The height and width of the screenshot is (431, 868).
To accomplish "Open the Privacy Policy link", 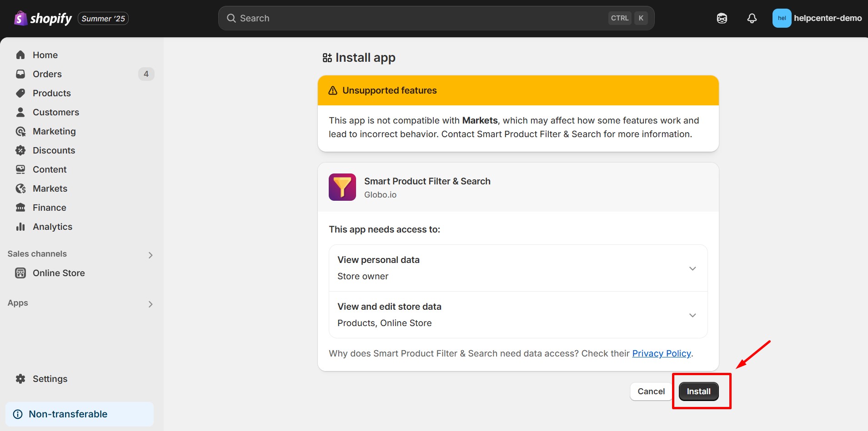I will [661, 353].
